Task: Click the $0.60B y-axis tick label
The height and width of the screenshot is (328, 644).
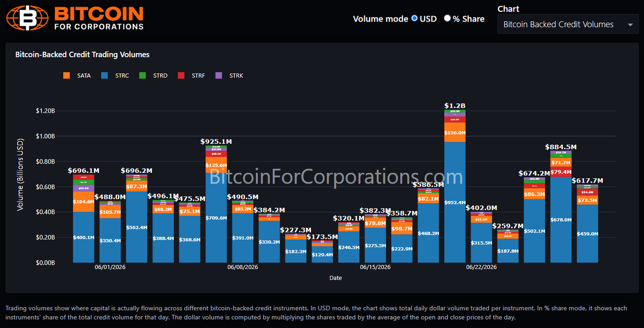Action: (46, 187)
